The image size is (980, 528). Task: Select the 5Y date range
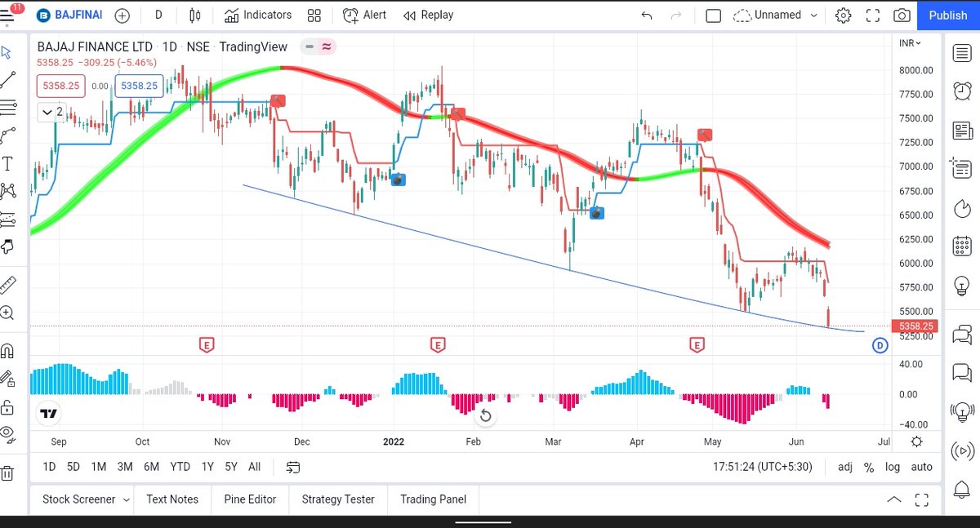click(x=231, y=467)
